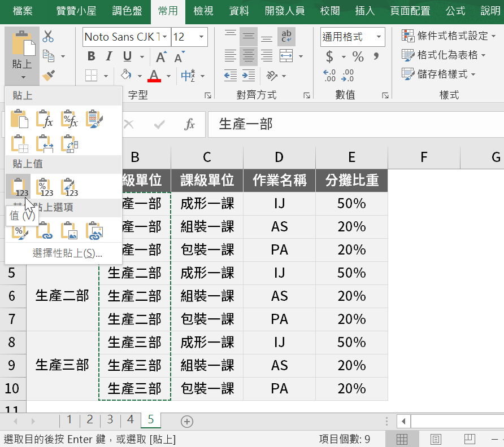Open the font name dropdown
Screen dimensions: 504x447
tap(165, 37)
